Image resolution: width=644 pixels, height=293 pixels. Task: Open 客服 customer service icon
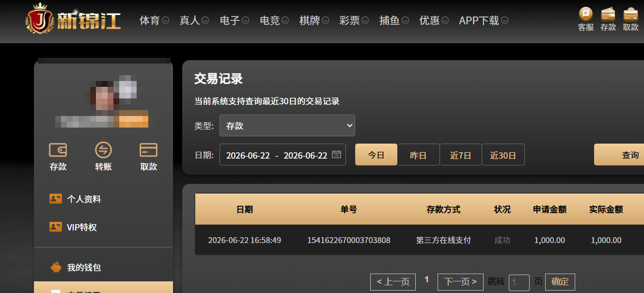586,13
